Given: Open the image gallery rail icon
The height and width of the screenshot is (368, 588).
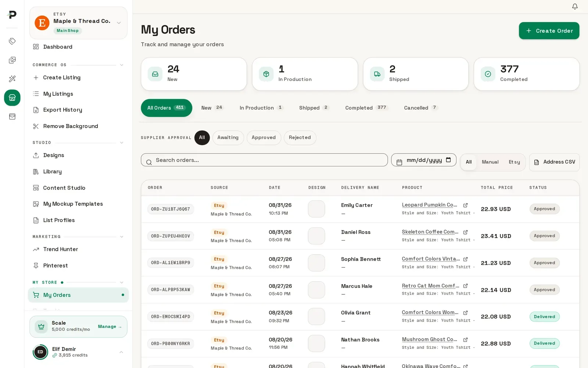Looking at the screenshot, I should click(x=12, y=60).
